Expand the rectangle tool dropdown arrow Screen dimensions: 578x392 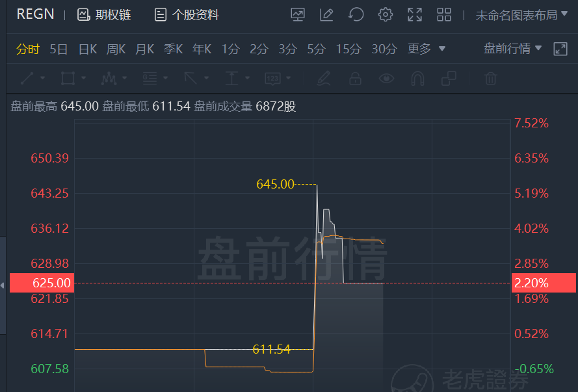(x=83, y=78)
